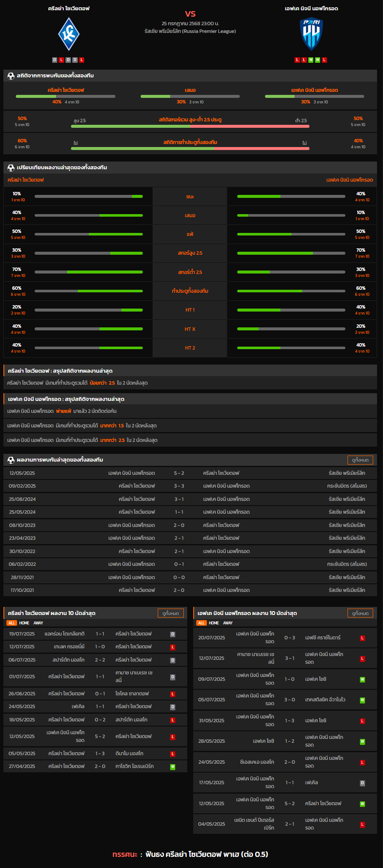Viewport: 383px width, 868px height.
Task: Click the 25/08/2024 head-to-head match date
Action: (x=22, y=500)
